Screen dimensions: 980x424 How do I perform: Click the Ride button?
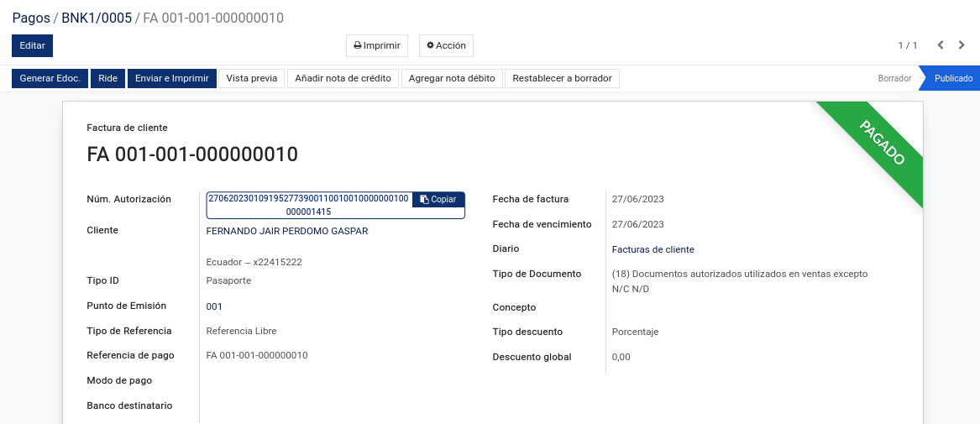[108, 79]
